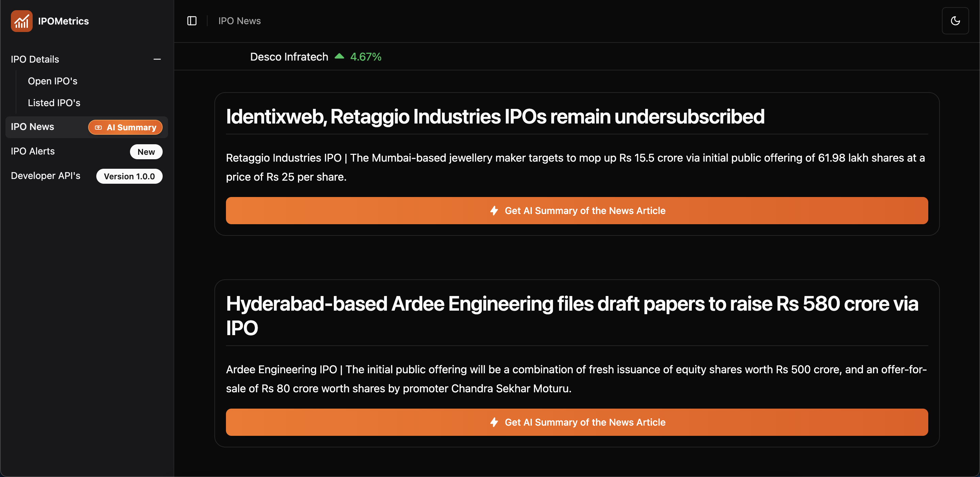Open the Identixweb, Retaggio Industries headline
980x477 pixels.
coord(495,116)
